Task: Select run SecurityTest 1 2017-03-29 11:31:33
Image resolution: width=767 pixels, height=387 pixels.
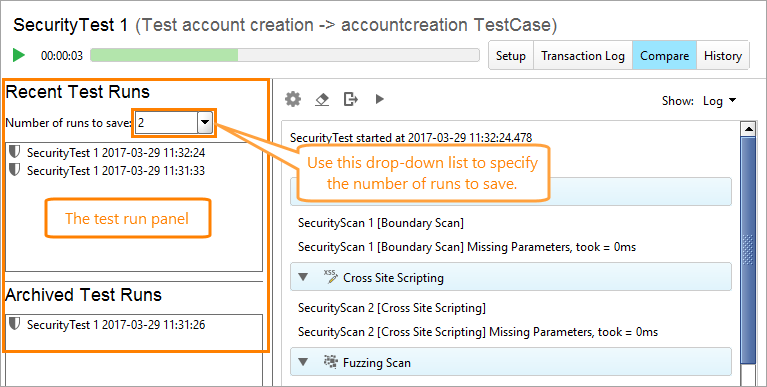Action: (x=116, y=171)
